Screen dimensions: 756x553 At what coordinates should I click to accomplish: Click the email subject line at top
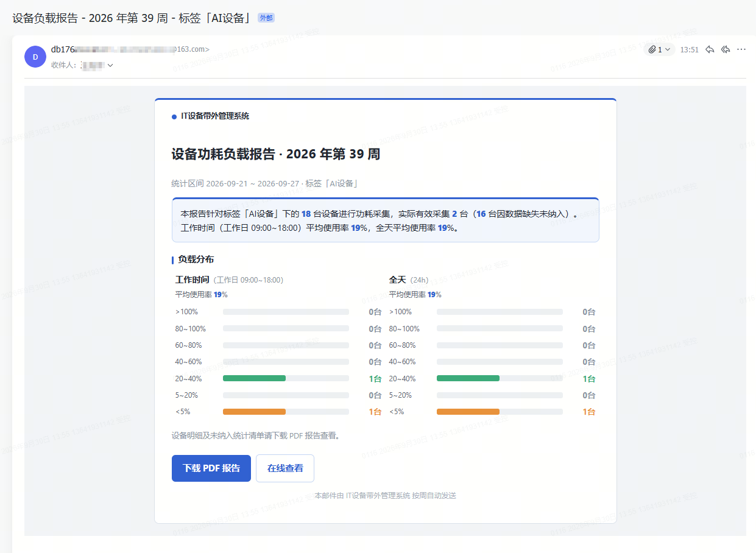tap(132, 18)
